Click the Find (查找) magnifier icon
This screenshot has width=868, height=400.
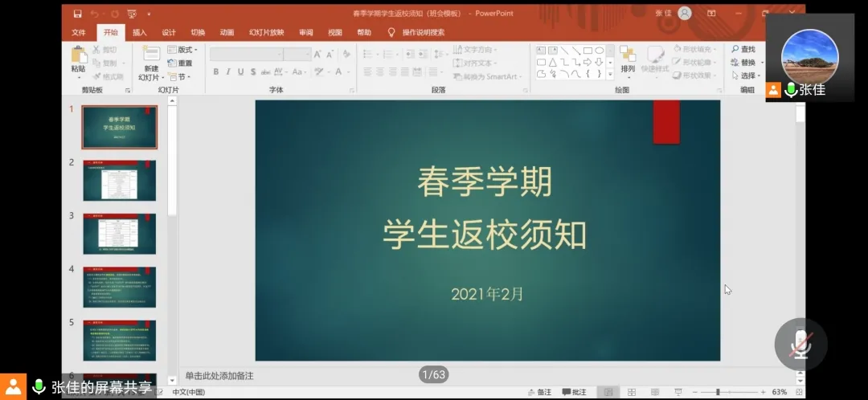point(735,50)
